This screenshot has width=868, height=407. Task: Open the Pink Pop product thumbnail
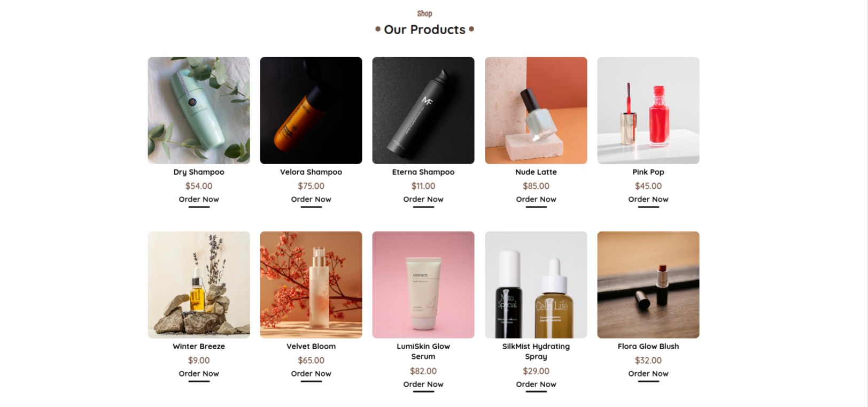pos(648,110)
